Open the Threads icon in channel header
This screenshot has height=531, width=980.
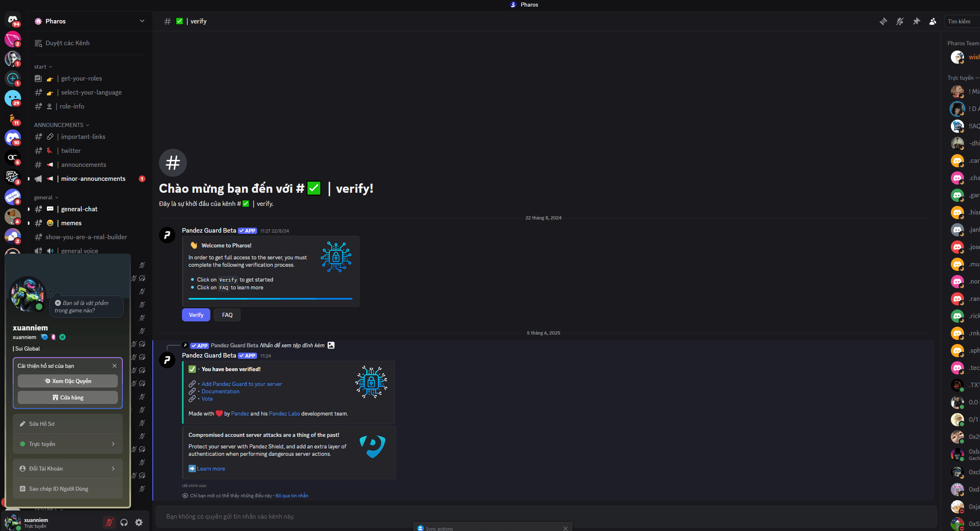pos(883,21)
